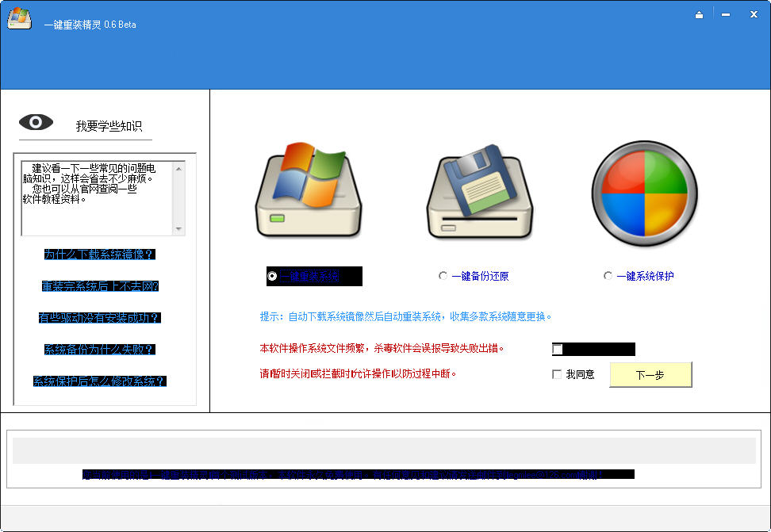Select the 一键重装系统 radio option
Screen dimensions: 771x532
273,276
